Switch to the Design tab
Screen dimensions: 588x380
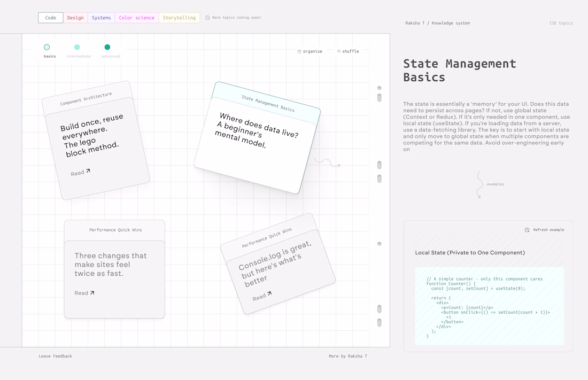coord(75,18)
